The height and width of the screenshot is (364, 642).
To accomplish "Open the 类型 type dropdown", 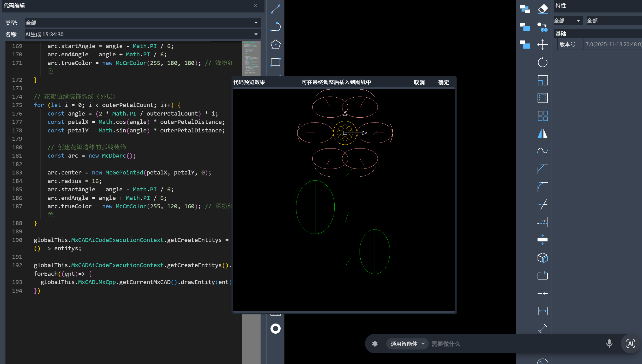I will pyautogui.click(x=142, y=23).
